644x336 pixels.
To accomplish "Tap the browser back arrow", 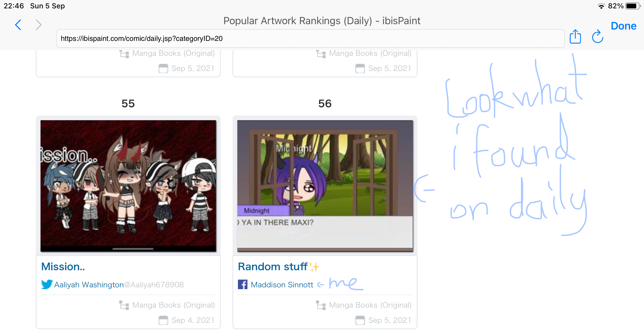I will click(x=18, y=25).
